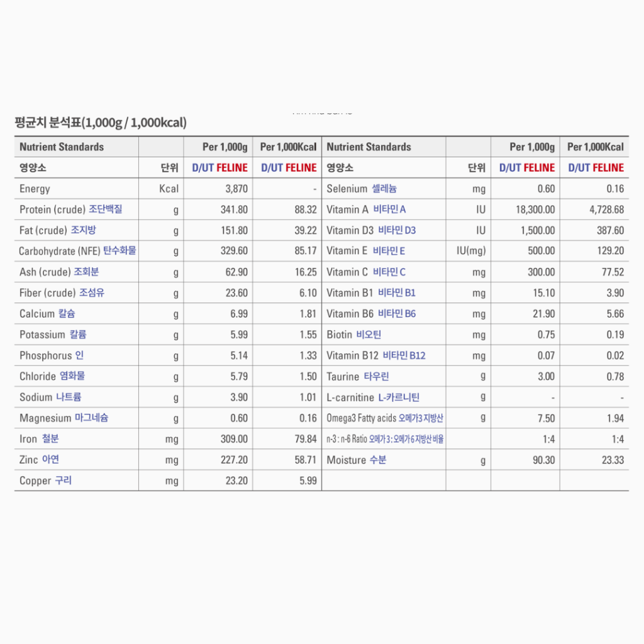Image resolution: width=644 pixels, height=644 pixels.
Task: Click the "IU(mg)" unit cell
Action: (x=471, y=251)
